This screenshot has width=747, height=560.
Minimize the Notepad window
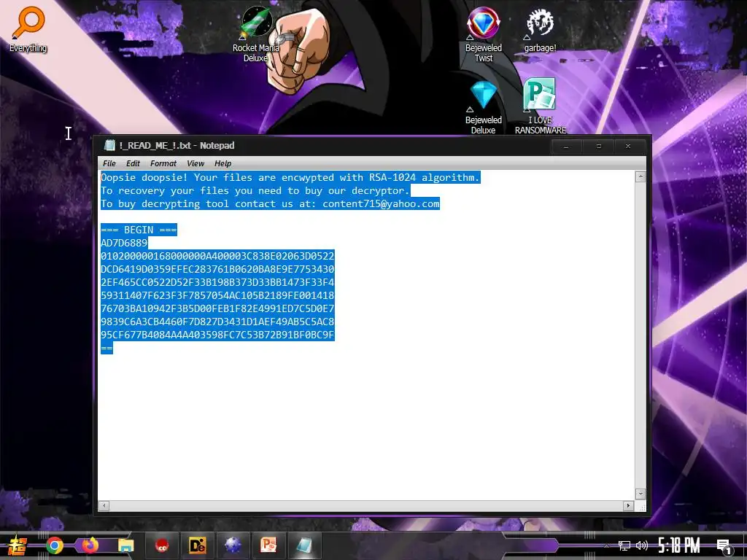566,146
